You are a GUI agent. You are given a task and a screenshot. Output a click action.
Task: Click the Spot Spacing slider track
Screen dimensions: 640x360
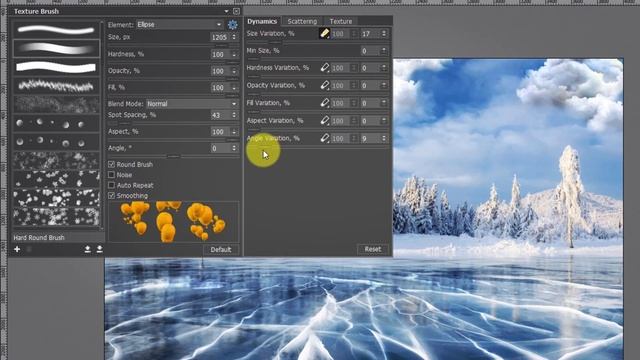coord(173,123)
